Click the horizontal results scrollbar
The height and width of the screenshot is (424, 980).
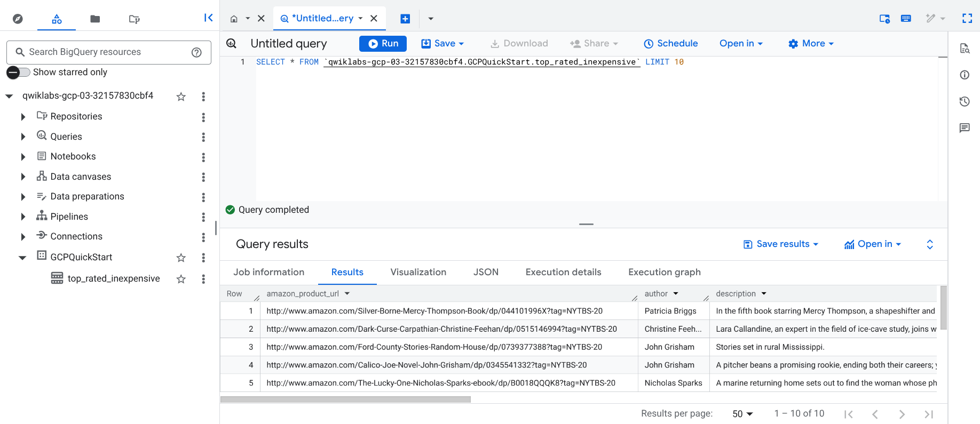click(345, 399)
